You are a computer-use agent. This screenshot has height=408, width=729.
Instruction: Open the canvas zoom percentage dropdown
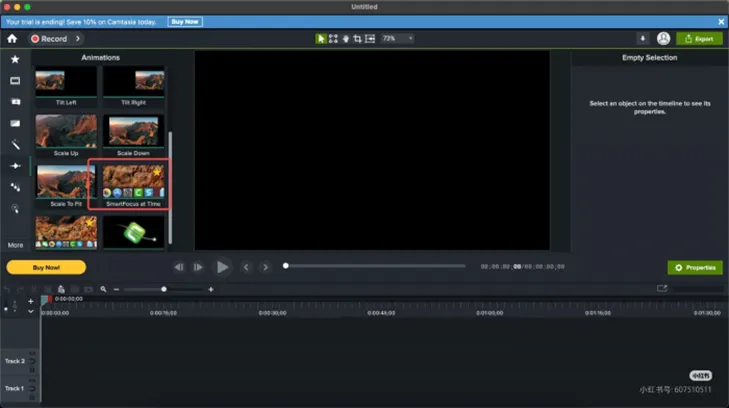[397, 39]
